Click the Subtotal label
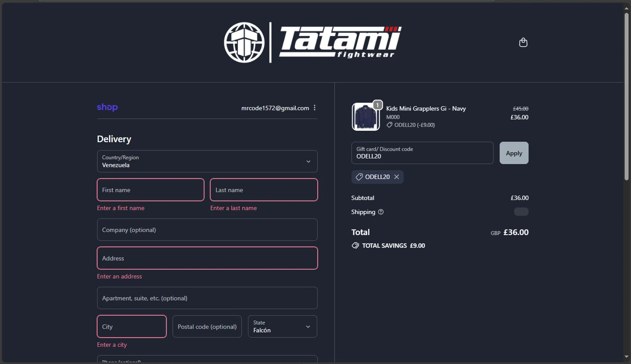 (363, 198)
